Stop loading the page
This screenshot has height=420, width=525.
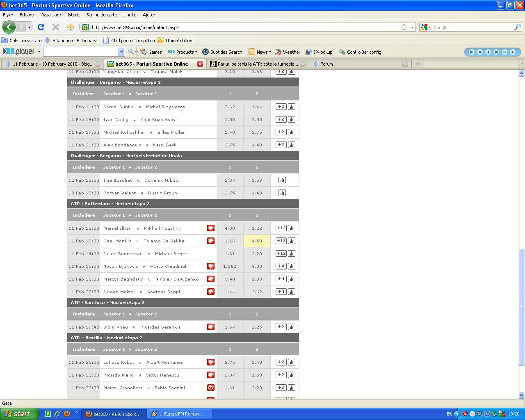point(56,27)
